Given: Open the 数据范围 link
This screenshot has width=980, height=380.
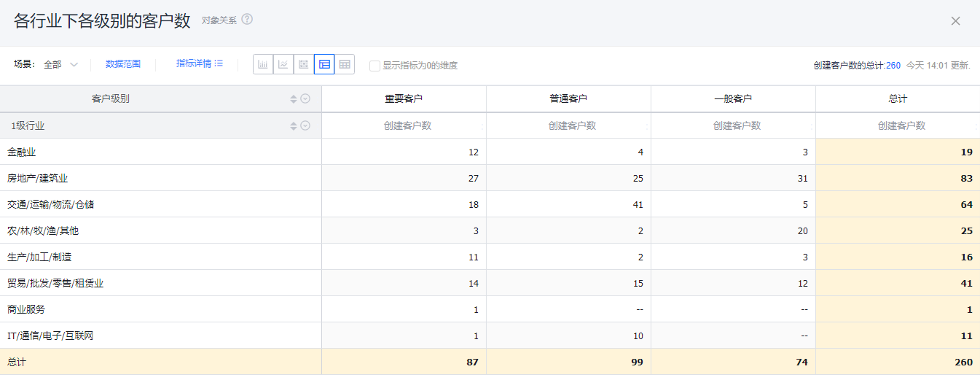Looking at the screenshot, I should (123, 64).
